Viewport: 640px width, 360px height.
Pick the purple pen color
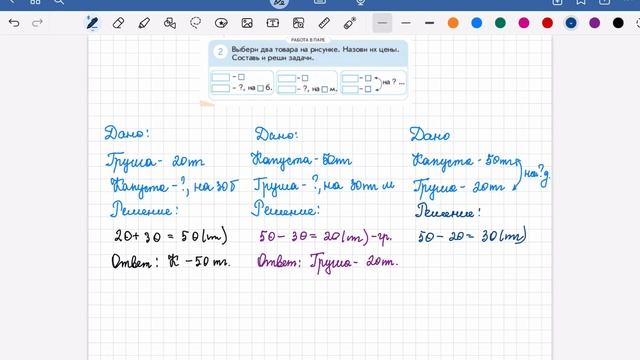[595, 23]
